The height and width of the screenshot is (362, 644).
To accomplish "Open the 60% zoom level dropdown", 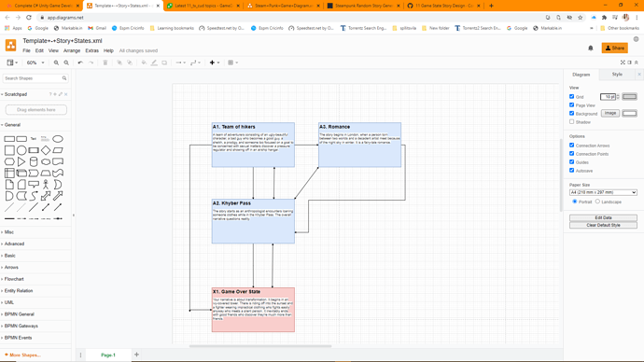I will (x=35, y=63).
